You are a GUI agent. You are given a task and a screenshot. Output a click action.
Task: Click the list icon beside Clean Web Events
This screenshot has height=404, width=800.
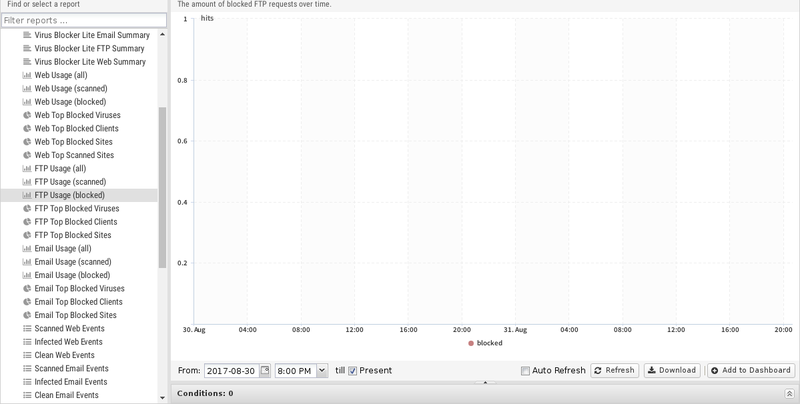click(27, 355)
